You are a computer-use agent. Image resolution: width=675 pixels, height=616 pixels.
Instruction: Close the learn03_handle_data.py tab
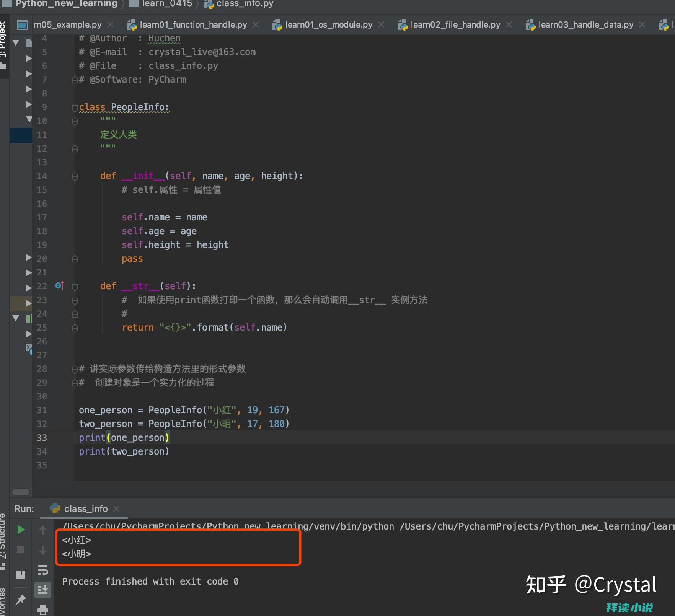[x=642, y=25]
